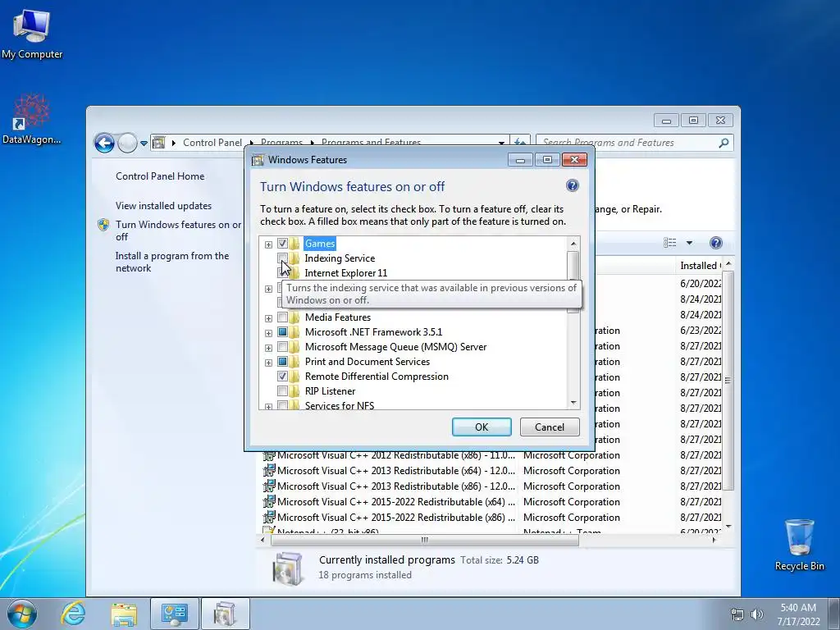
Task: Click the RIP Listener folder icon
Action: (294, 391)
